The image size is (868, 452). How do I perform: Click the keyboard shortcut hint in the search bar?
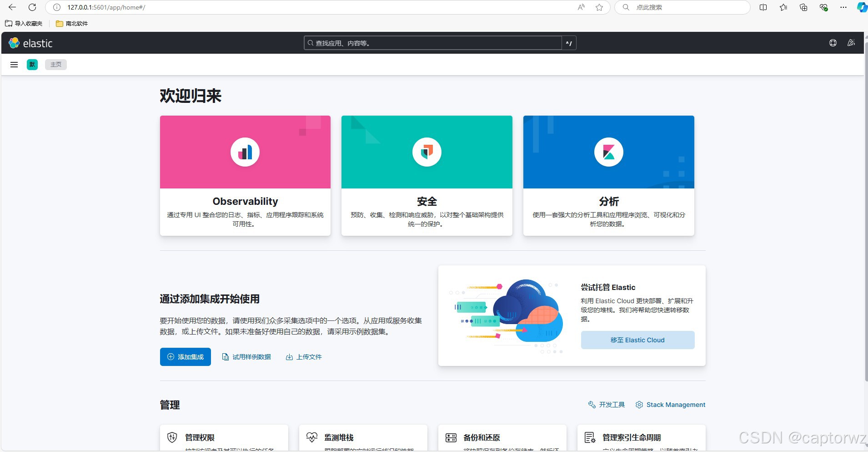point(569,43)
